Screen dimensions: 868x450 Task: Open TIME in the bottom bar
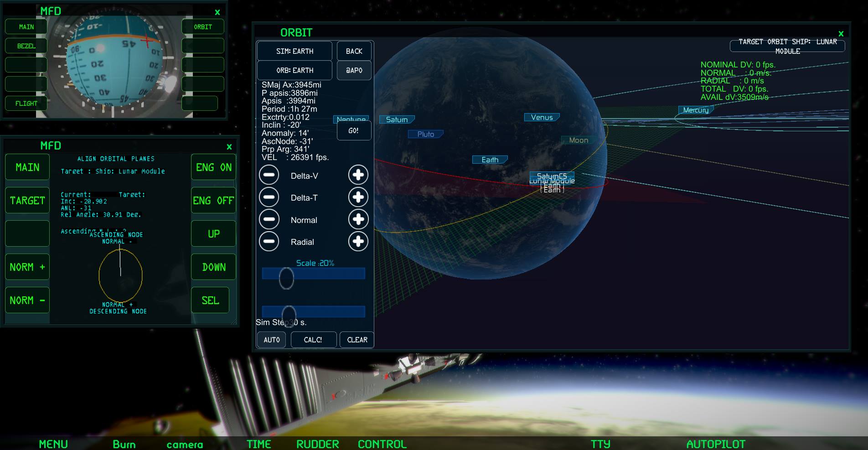pos(259,444)
